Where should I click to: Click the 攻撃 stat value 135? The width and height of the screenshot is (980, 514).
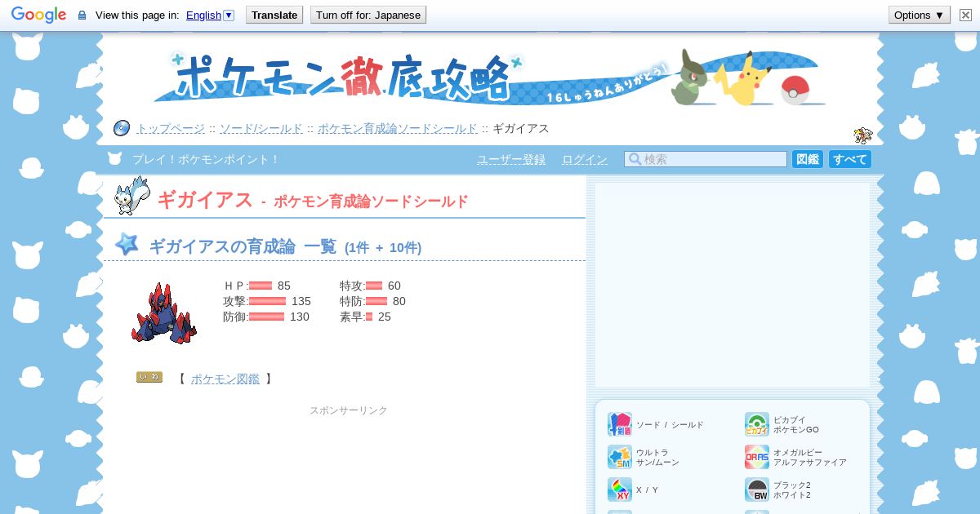click(301, 301)
